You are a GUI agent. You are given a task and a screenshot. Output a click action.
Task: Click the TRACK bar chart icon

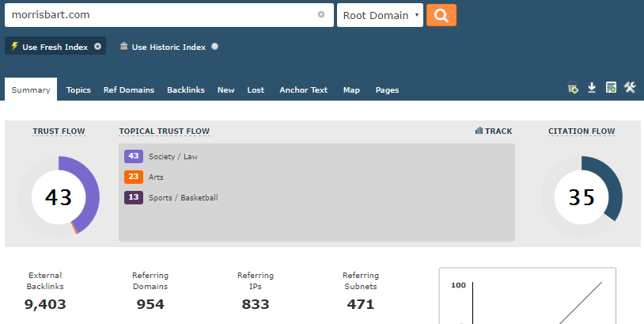479,131
